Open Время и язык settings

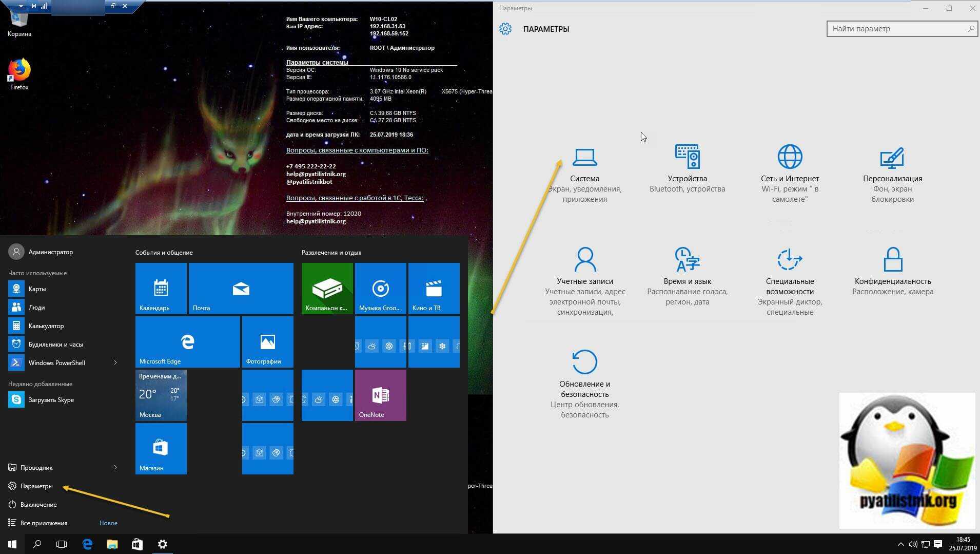coord(687,276)
